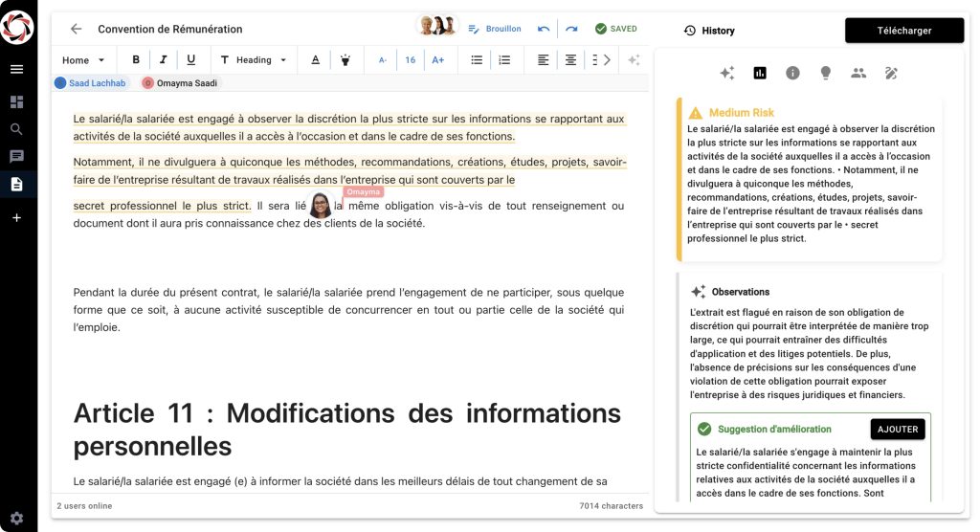Click the redo arrow icon
The width and height of the screenshot is (980, 532).
[x=571, y=29]
